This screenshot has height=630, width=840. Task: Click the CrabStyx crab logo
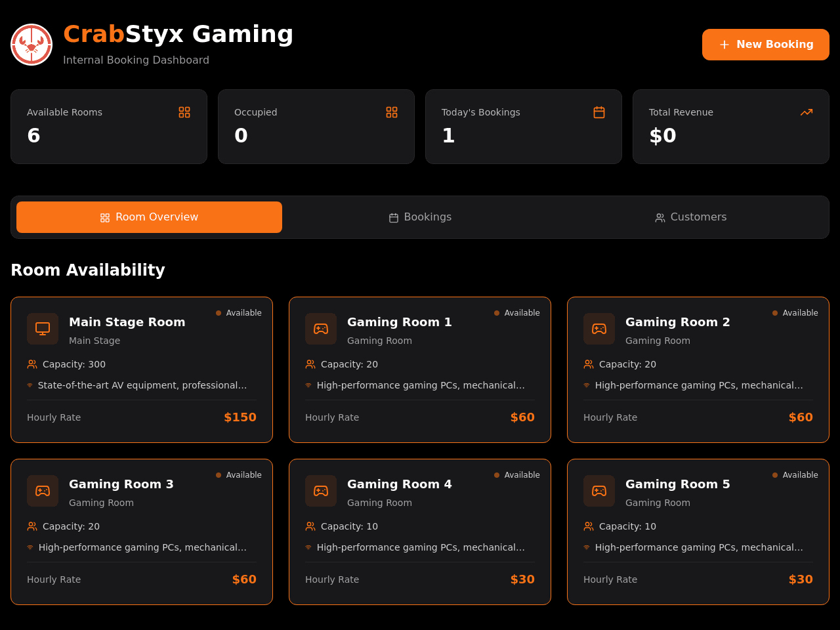tap(31, 45)
